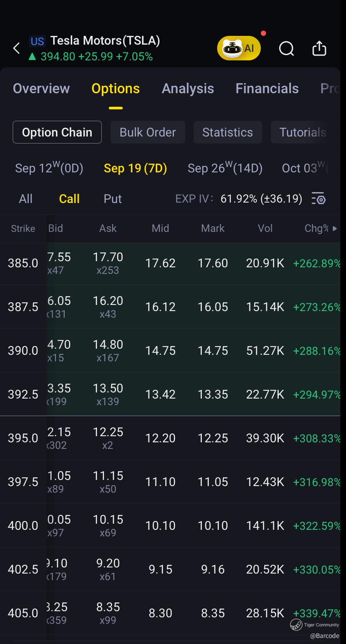Viewport: 346px width, 644px height.
Task: Open the AI assistant tiger icon
Action: [239, 48]
